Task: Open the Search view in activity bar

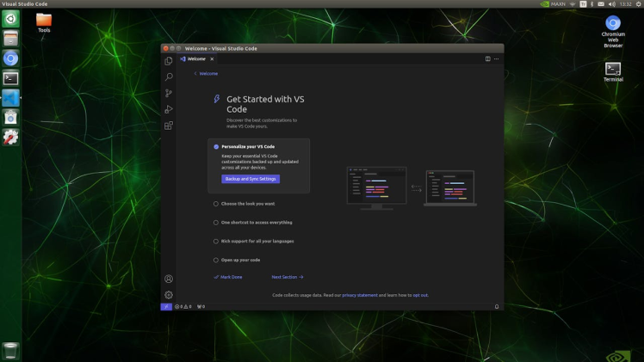Action: tap(169, 77)
